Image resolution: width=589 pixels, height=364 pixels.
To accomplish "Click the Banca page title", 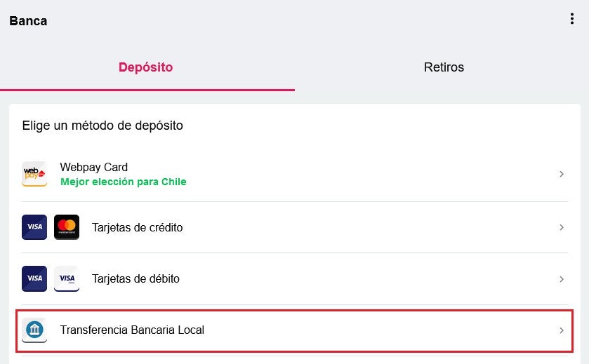I will (28, 21).
